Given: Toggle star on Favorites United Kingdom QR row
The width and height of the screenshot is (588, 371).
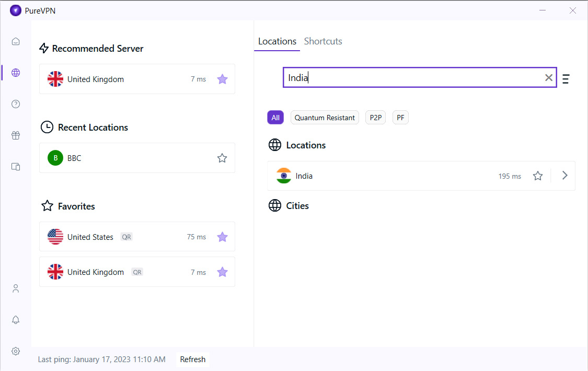Looking at the screenshot, I should click(222, 272).
